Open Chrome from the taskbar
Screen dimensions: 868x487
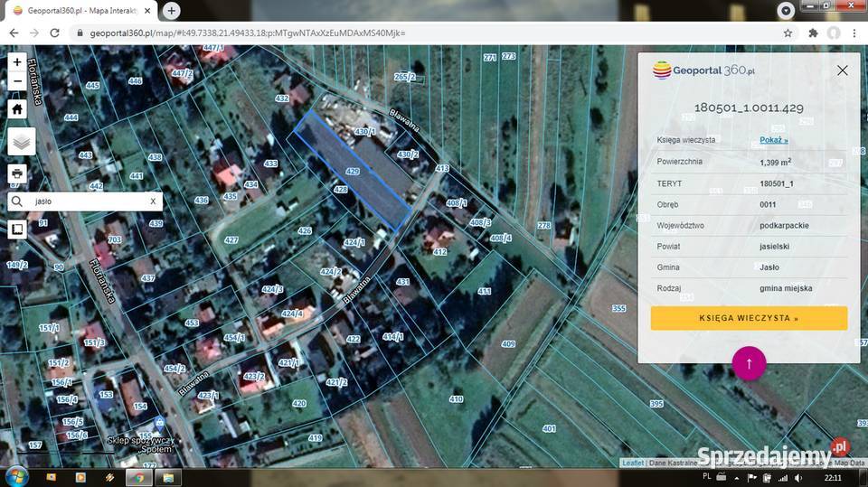pyautogui.click(x=138, y=478)
